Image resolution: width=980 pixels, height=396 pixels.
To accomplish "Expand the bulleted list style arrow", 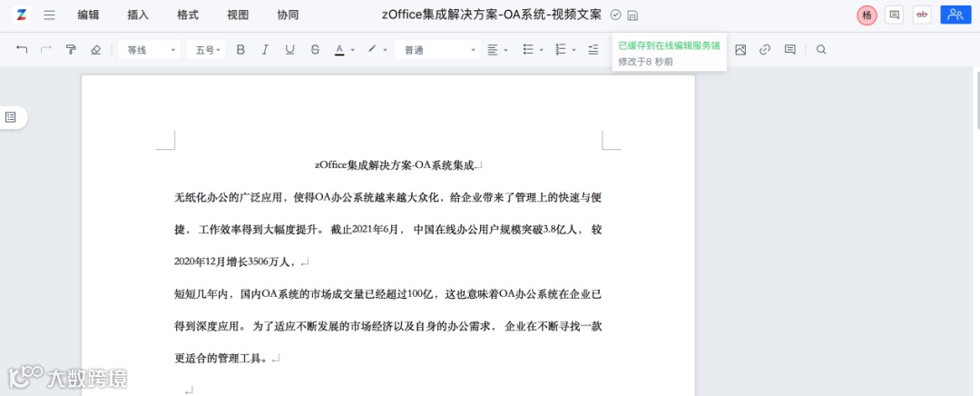I will [x=541, y=50].
